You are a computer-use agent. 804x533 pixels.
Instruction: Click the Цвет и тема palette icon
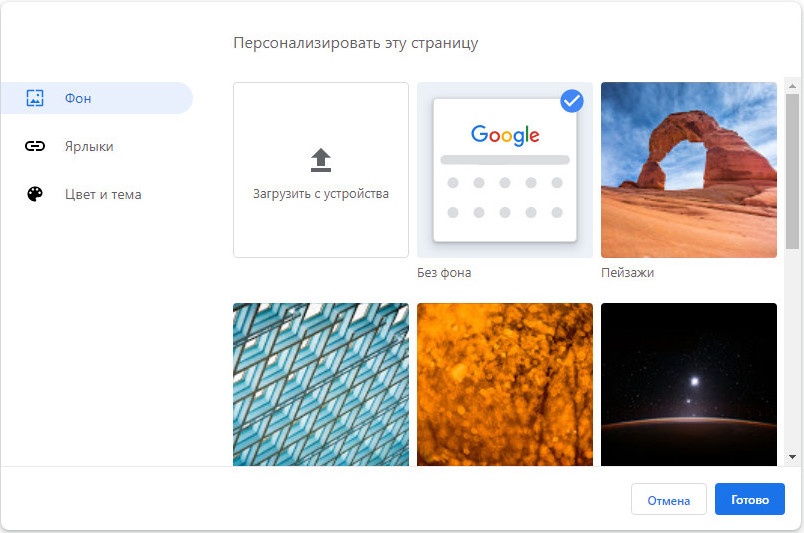[35, 194]
